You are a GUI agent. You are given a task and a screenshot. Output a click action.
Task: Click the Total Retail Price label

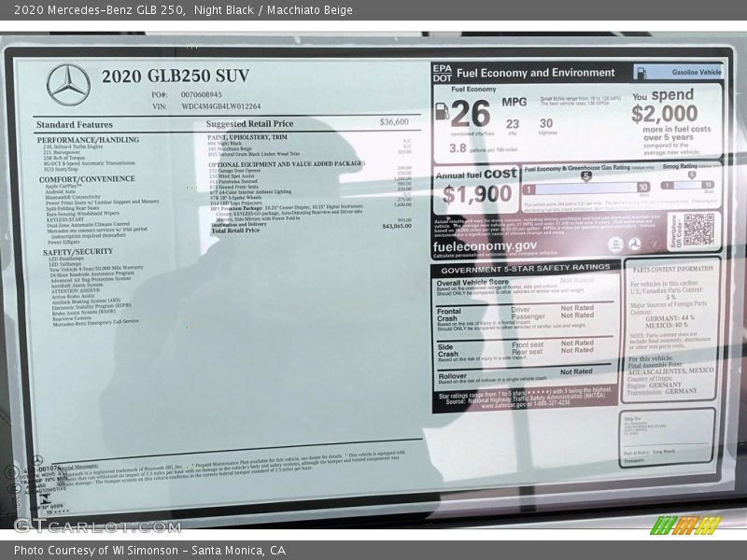(235, 231)
